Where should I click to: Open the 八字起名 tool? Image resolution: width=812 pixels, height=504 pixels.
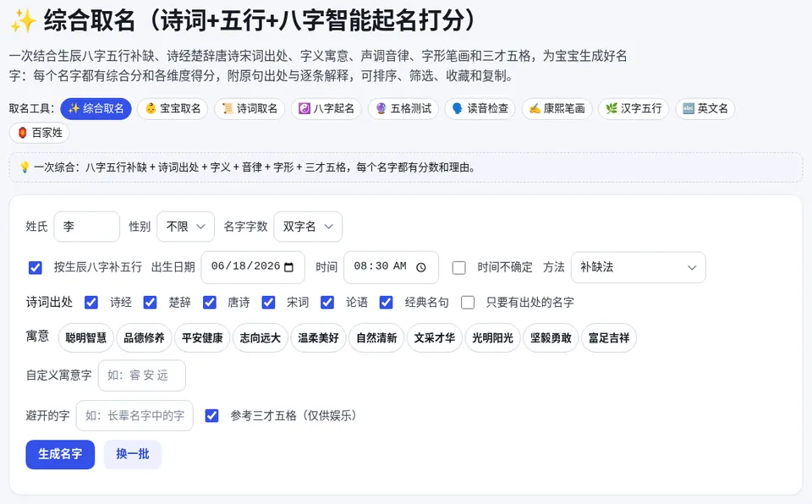point(326,108)
